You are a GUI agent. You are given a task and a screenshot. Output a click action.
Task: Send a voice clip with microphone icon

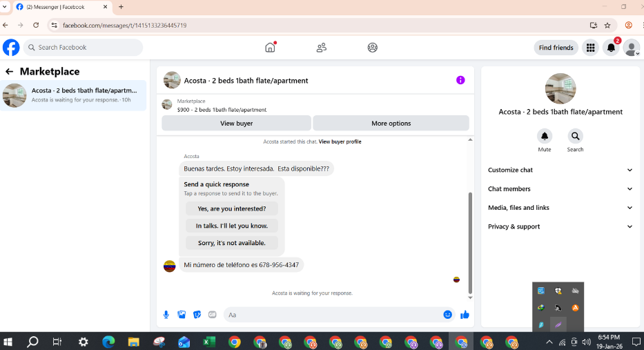[x=166, y=315]
